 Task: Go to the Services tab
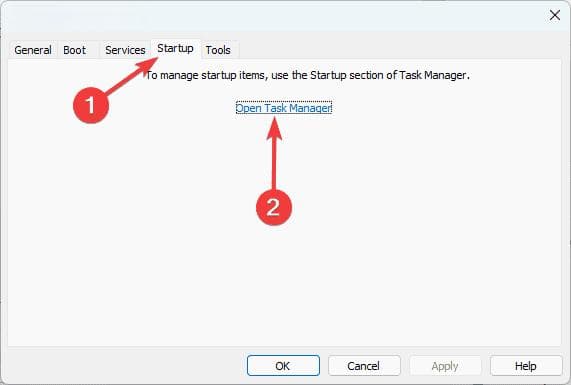(x=125, y=50)
